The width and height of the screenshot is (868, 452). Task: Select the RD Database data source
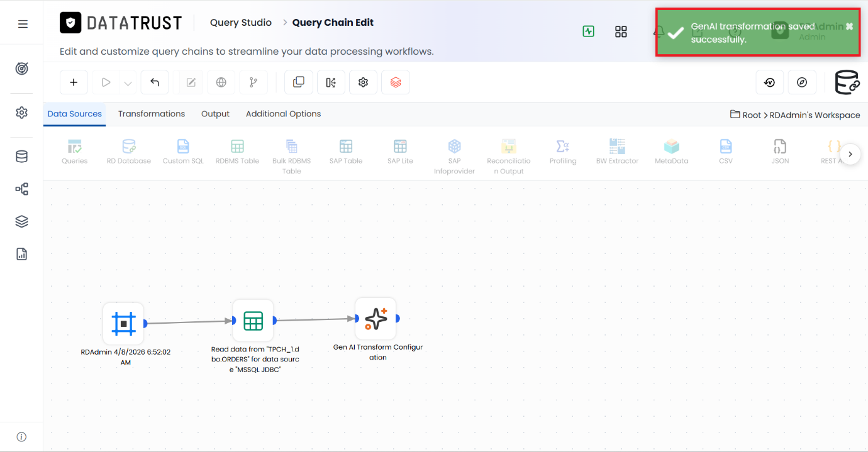coord(129,152)
